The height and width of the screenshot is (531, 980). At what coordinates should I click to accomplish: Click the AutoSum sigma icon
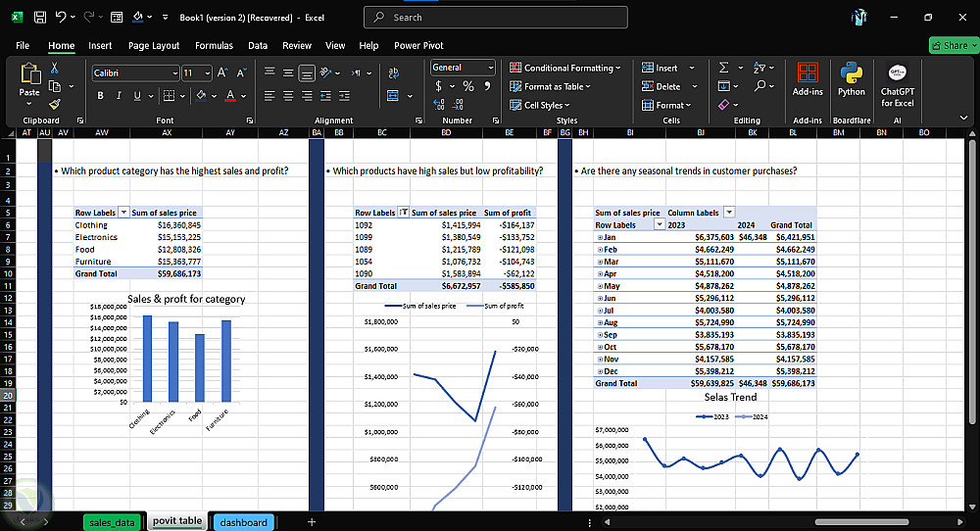pos(724,68)
